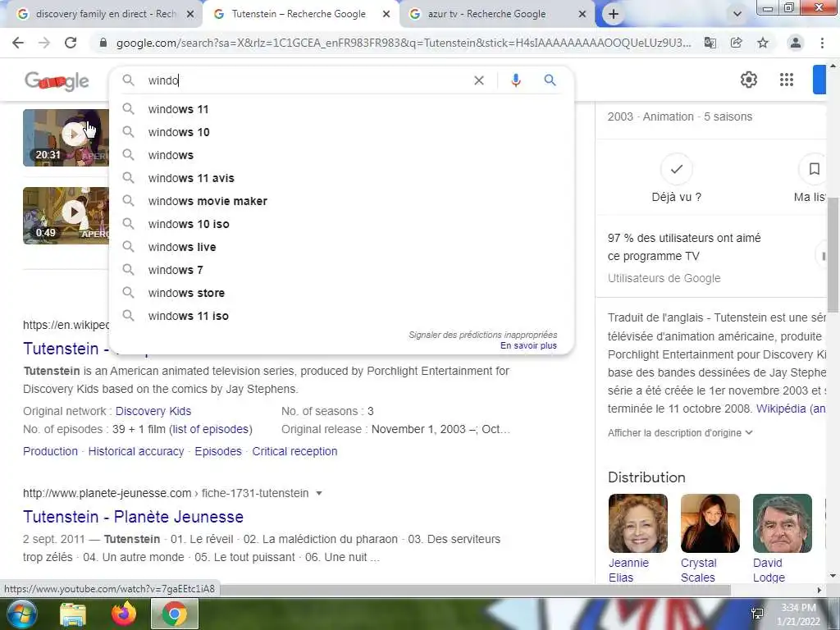Select the windows live suggestion
Image resolution: width=840 pixels, height=630 pixels.
point(341,248)
